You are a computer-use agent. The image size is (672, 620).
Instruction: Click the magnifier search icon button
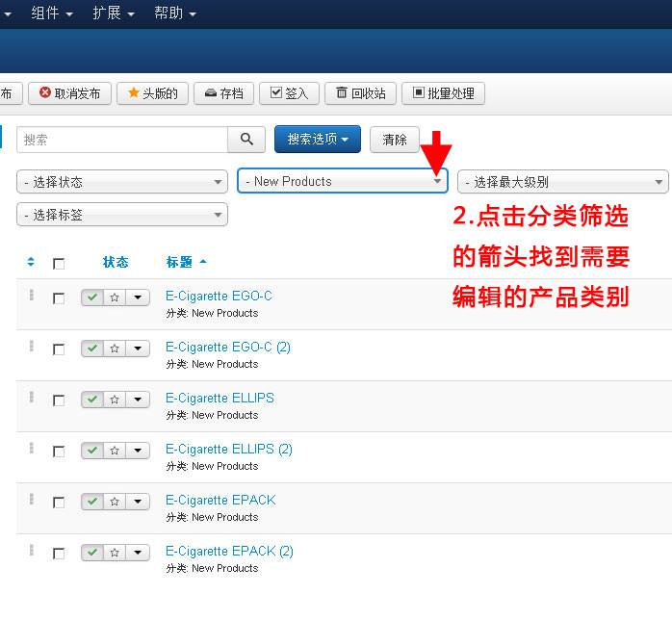[x=246, y=140]
